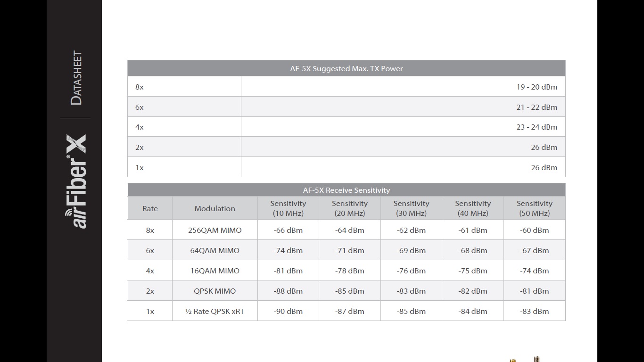Select the Modulation column header
Screen dimensions: 644x362
(x=215, y=208)
